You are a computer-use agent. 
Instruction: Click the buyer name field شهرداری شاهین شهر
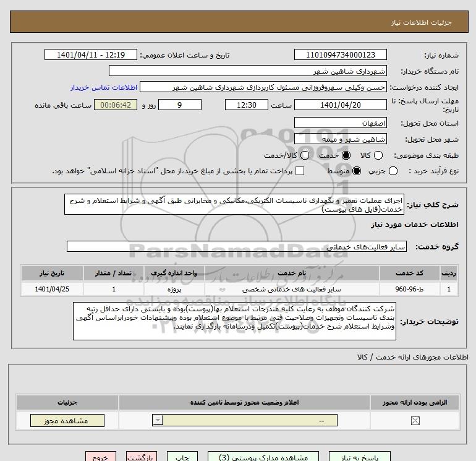pos(248,71)
